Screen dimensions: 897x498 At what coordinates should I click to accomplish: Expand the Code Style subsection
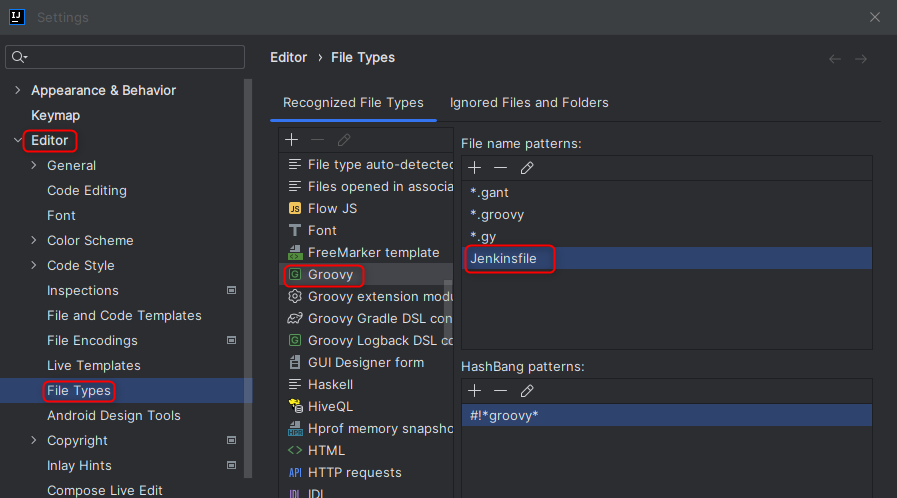(x=34, y=265)
